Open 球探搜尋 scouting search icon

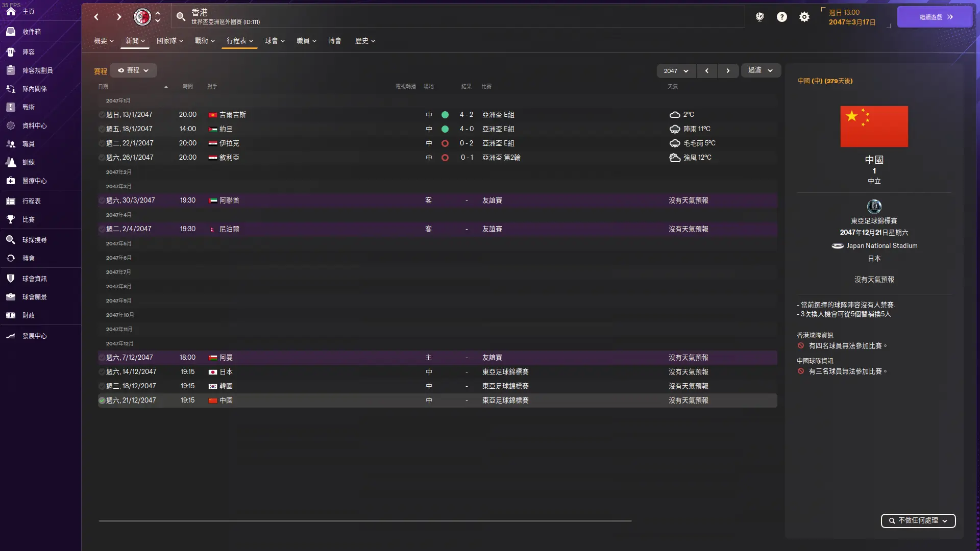click(11, 240)
